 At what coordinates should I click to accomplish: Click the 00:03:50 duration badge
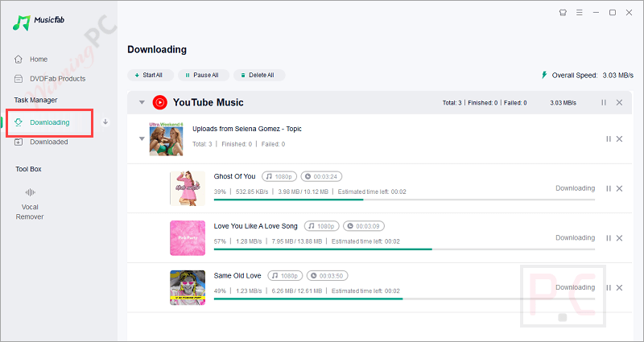click(328, 276)
